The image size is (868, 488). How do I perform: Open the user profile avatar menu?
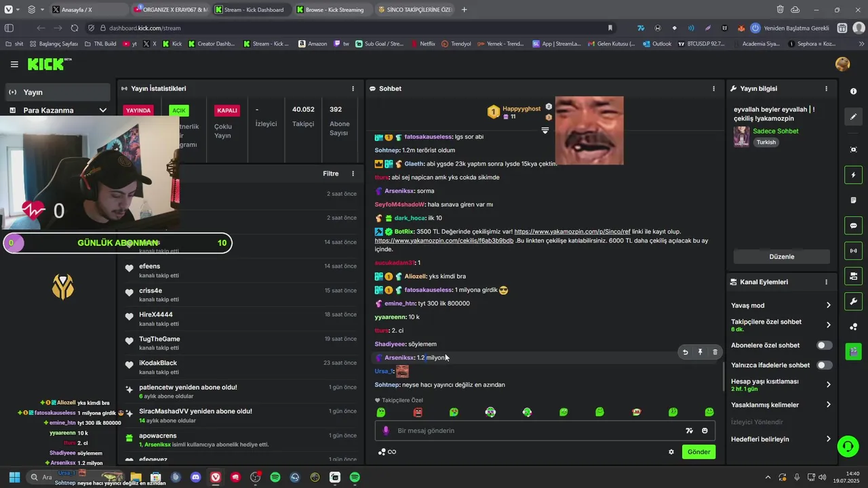(x=843, y=64)
